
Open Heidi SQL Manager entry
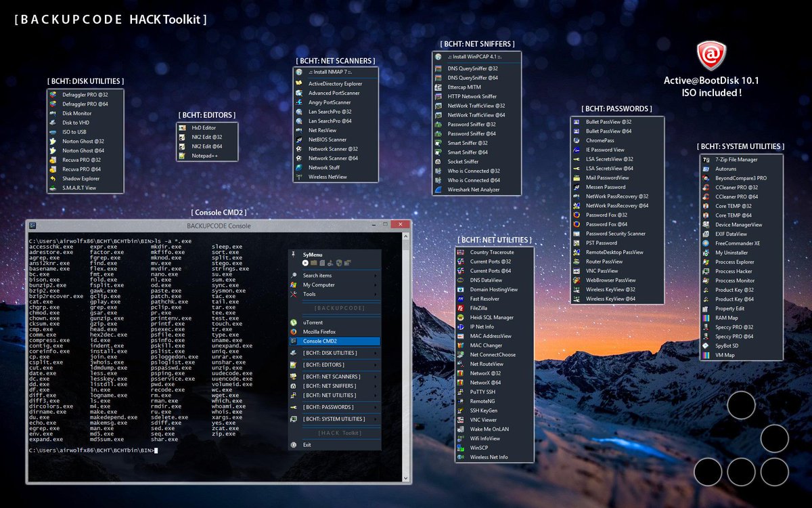click(x=494, y=318)
